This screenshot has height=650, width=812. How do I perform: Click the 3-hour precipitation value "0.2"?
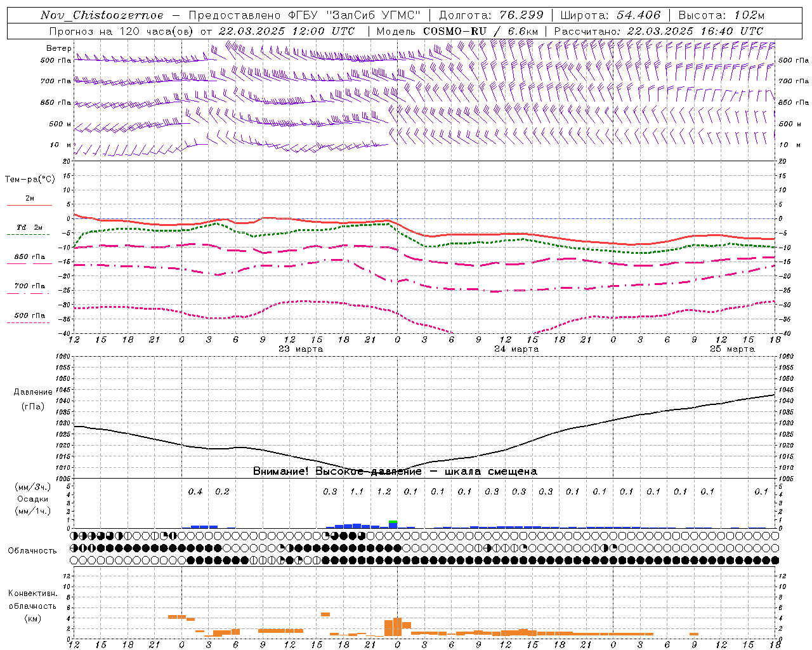pos(222,491)
